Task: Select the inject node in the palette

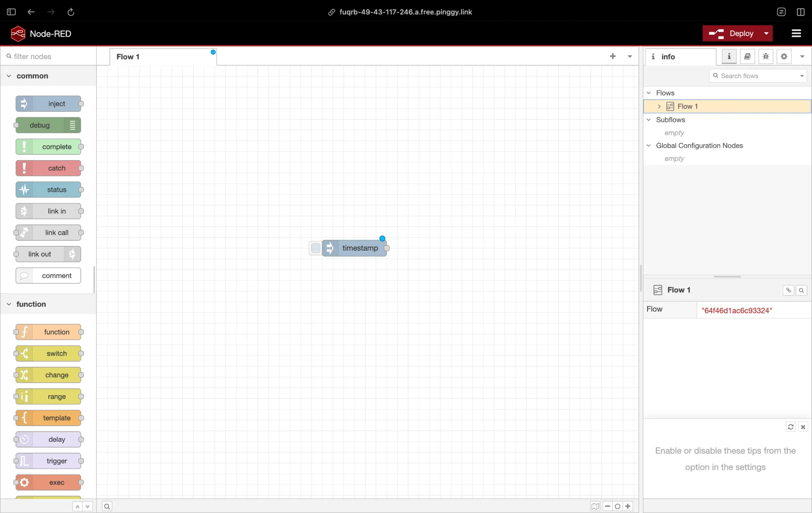Action: [49, 103]
